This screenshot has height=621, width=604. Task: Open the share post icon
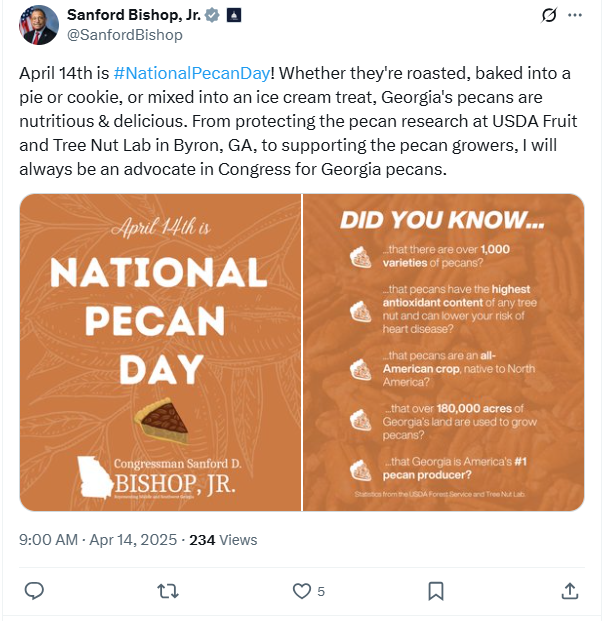click(569, 591)
